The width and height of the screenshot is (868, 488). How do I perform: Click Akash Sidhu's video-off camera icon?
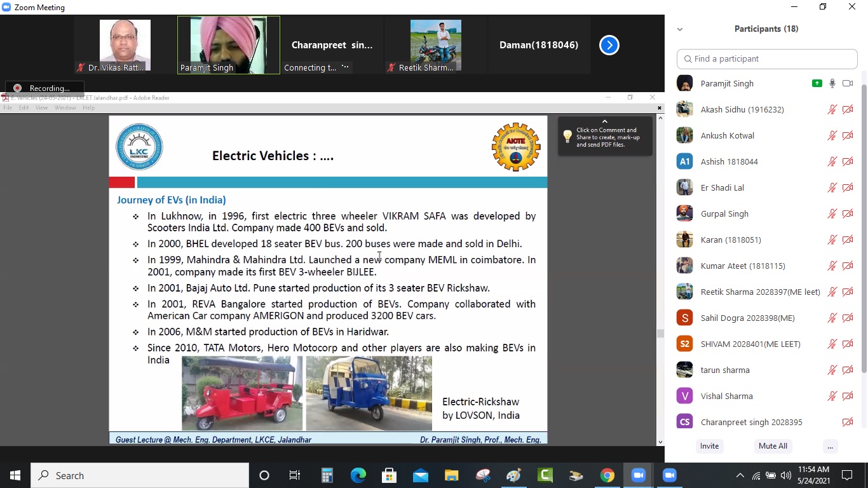tap(848, 109)
